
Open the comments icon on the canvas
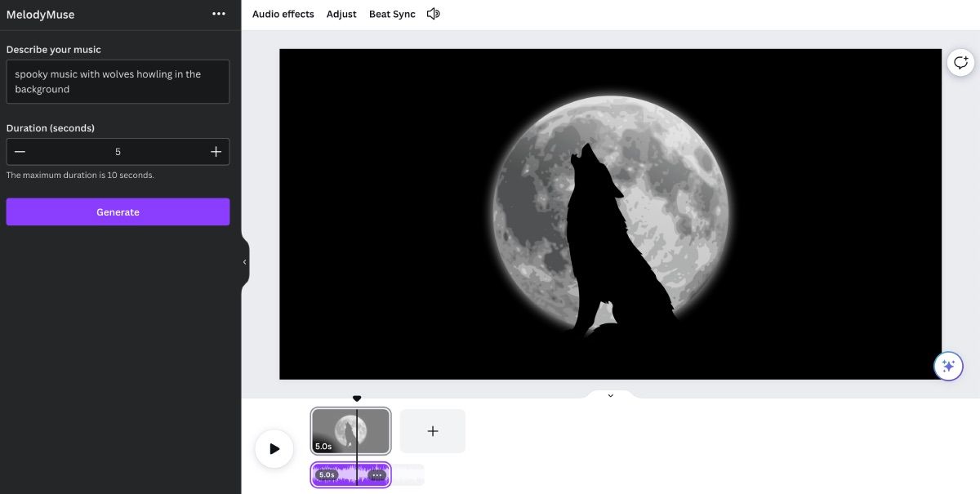[x=960, y=62]
